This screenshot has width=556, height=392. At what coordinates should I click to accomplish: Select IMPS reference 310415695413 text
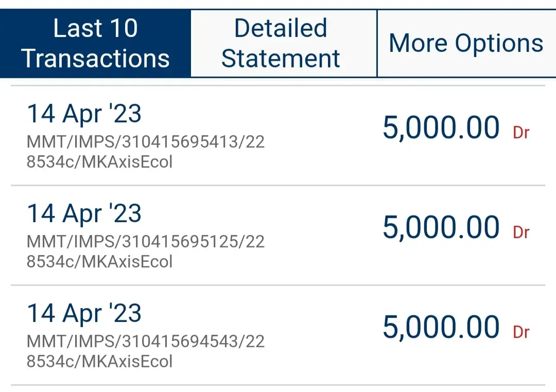point(146,141)
